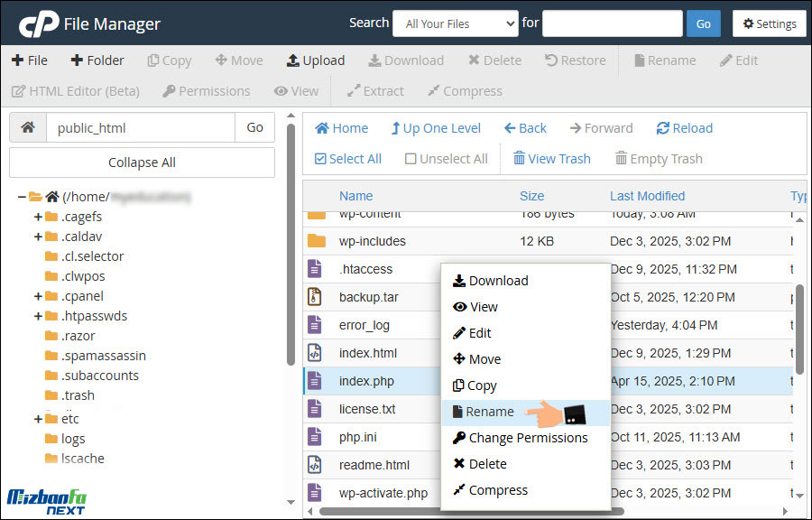Click the public_html path input field

click(x=140, y=128)
